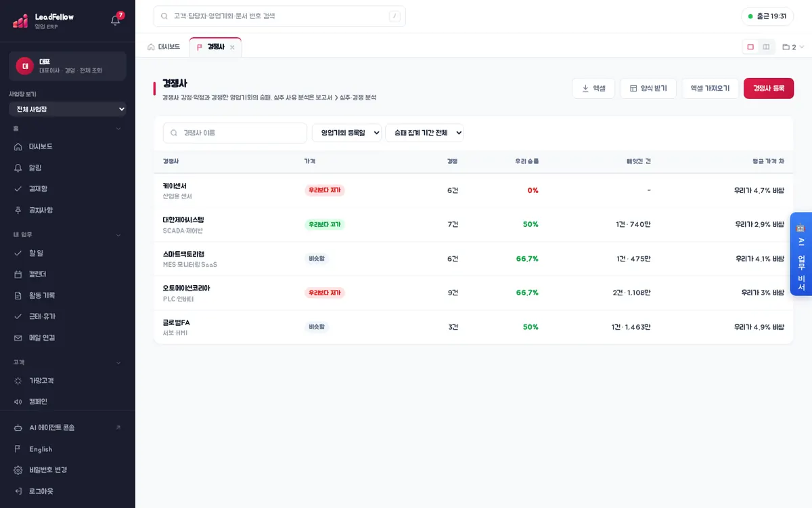Click the 엑셀 download button

click(593, 88)
